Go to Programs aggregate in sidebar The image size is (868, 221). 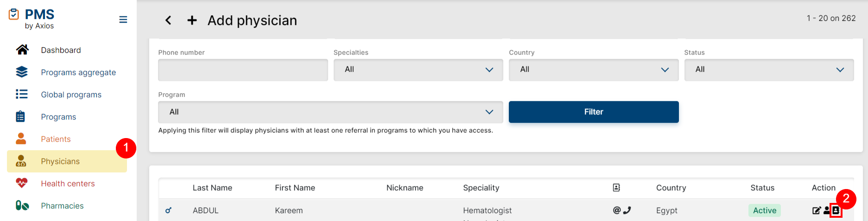[78, 72]
